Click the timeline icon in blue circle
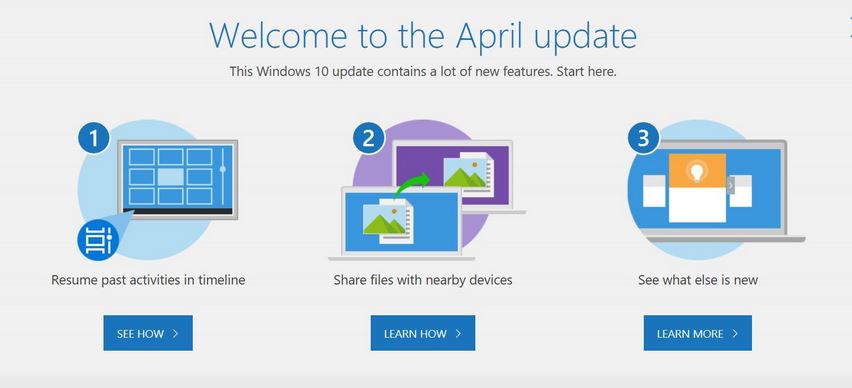 tap(98, 241)
